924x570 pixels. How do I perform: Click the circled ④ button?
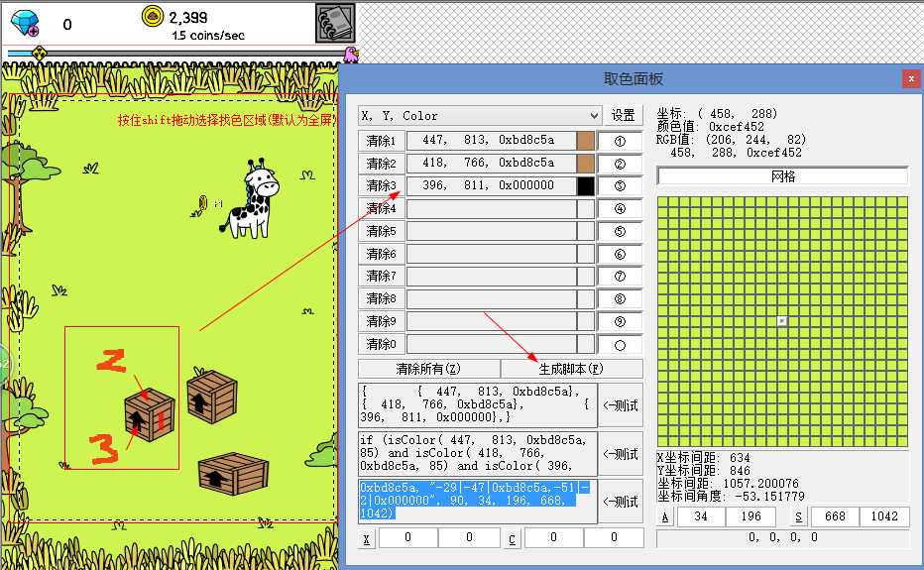[620, 208]
